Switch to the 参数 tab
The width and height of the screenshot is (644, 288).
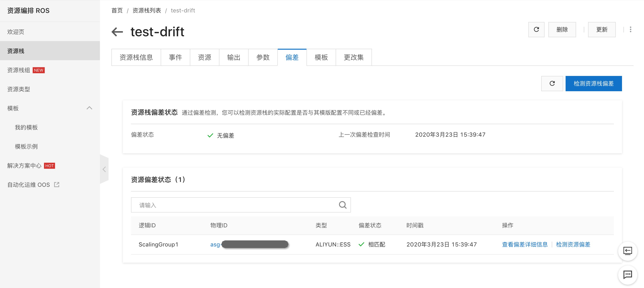[263, 58]
